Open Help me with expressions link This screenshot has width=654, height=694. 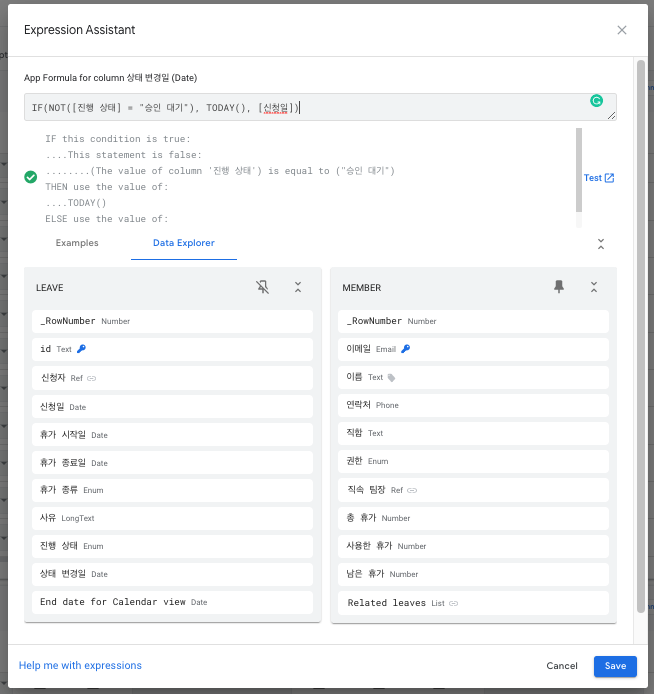coord(80,666)
